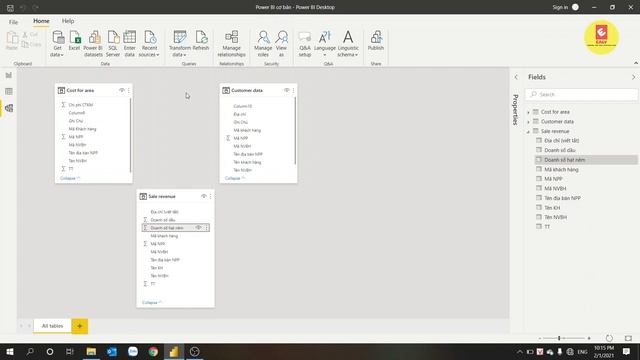The width and height of the screenshot is (640, 360).
Task: Toggle visibility of Customer data table
Action: click(287, 90)
